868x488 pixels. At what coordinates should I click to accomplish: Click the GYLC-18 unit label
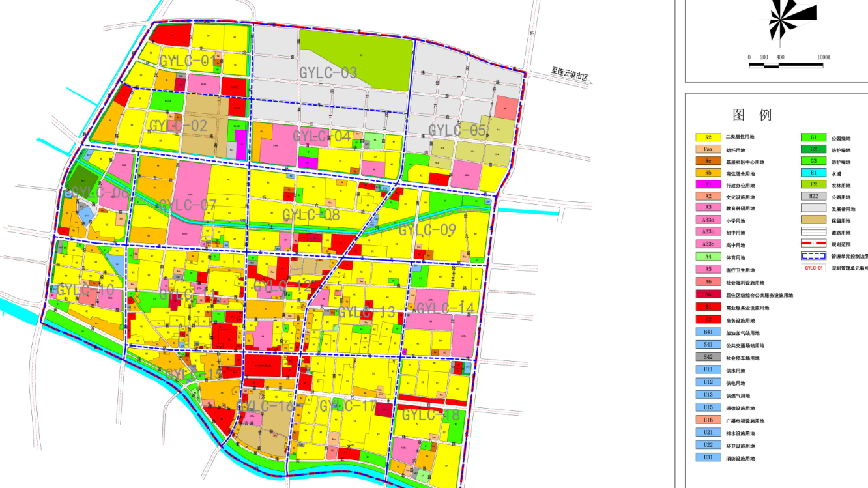[x=431, y=415]
